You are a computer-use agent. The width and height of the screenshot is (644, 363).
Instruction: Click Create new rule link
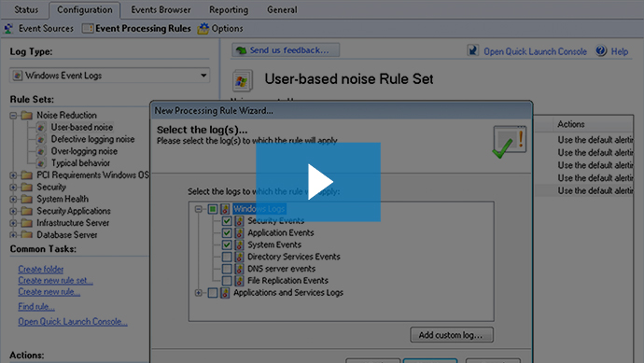pyautogui.click(x=49, y=291)
